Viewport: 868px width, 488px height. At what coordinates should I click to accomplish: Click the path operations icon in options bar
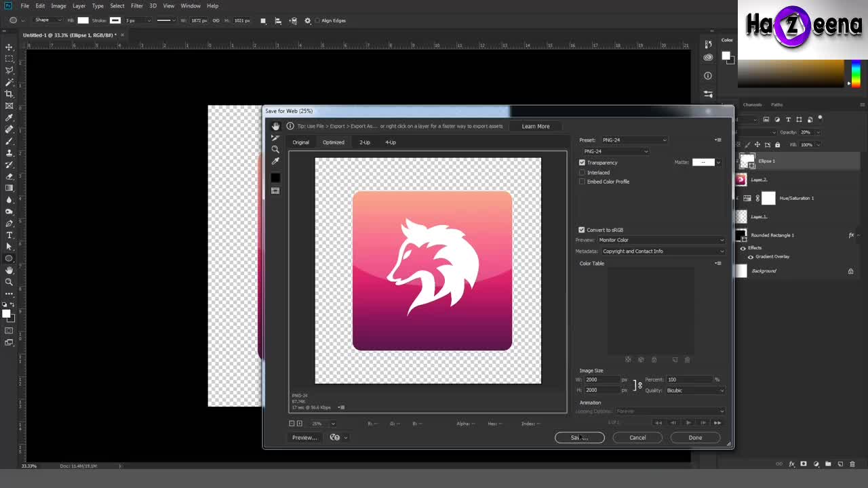click(263, 20)
